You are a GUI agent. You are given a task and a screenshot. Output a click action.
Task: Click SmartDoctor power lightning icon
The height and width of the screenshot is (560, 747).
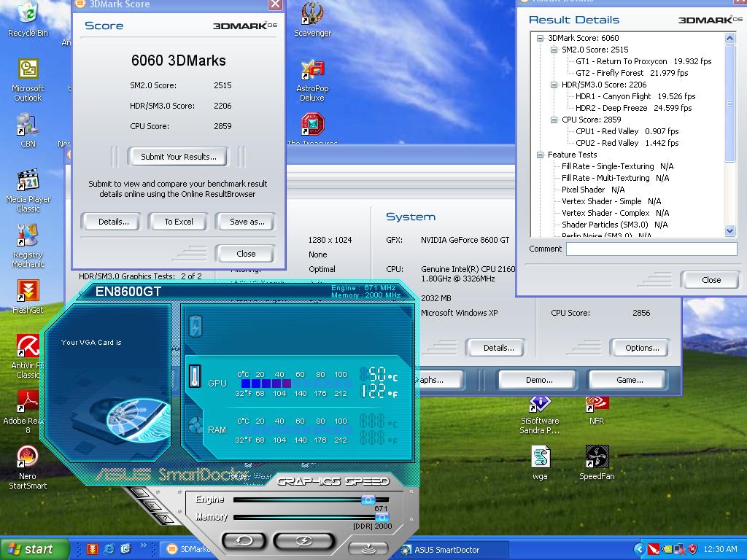(196, 327)
